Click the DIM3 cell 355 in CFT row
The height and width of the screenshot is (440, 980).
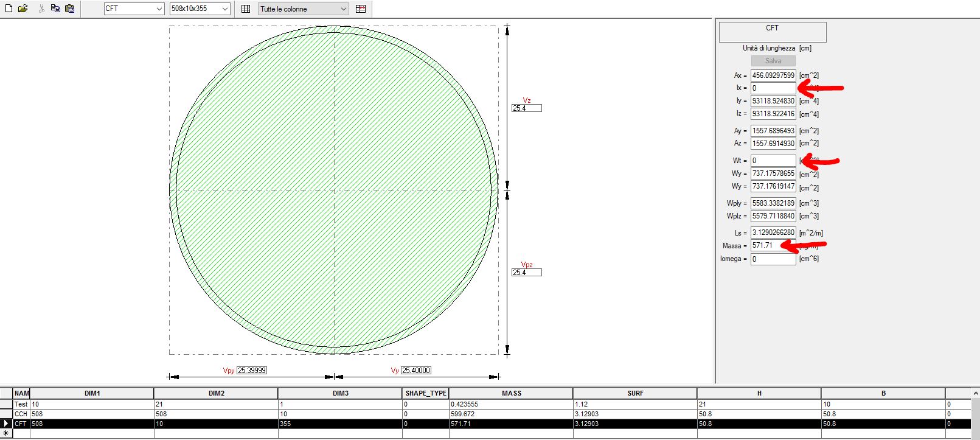pyautogui.click(x=340, y=424)
